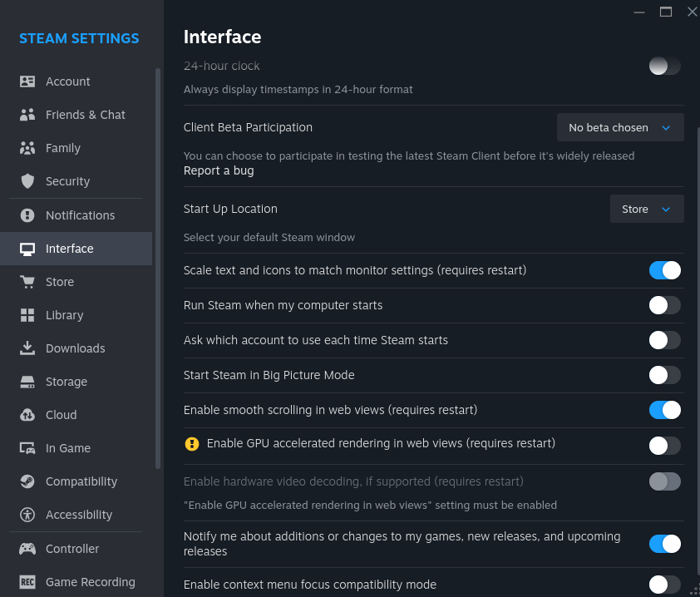Click the Security shield icon
The height and width of the screenshot is (597, 700).
click(x=27, y=181)
